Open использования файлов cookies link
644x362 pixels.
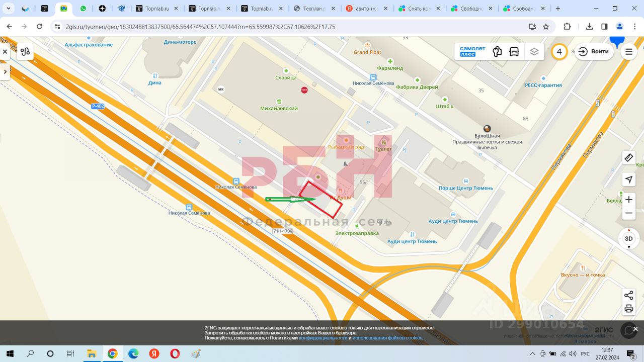point(387,338)
